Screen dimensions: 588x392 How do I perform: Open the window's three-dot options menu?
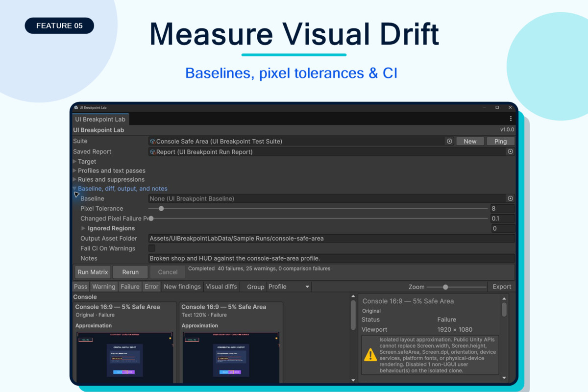[x=511, y=119]
